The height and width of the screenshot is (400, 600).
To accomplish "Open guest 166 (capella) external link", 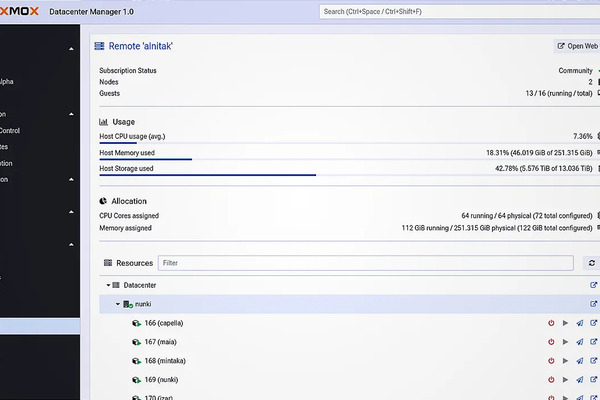I will (593, 323).
